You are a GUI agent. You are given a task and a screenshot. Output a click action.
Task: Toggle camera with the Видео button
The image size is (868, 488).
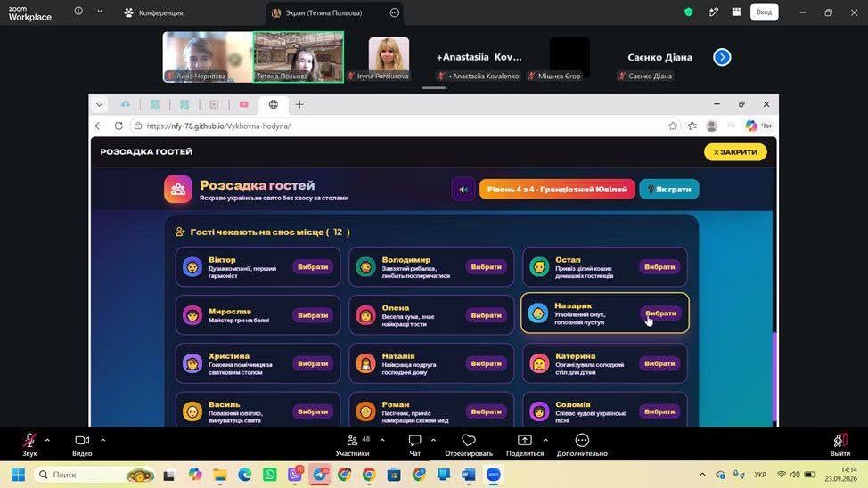coord(82,441)
